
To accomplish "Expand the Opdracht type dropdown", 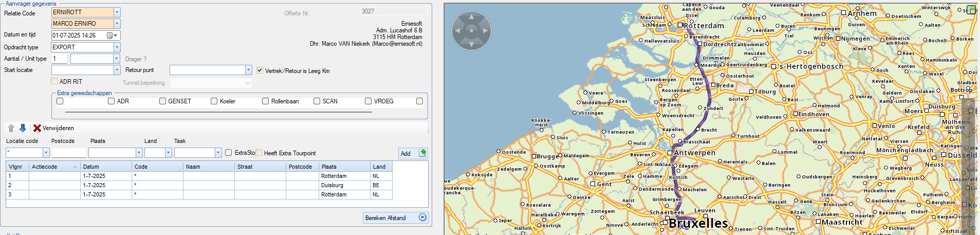I will (x=117, y=47).
